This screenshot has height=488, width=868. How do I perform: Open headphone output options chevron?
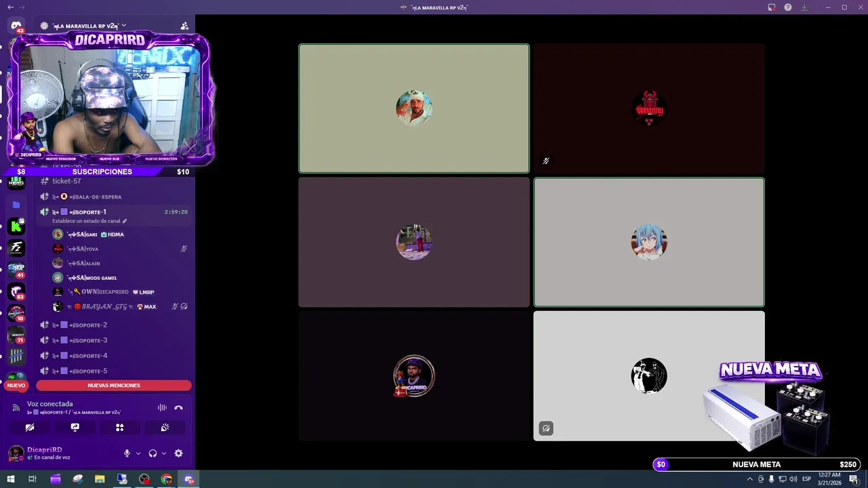(164, 453)
